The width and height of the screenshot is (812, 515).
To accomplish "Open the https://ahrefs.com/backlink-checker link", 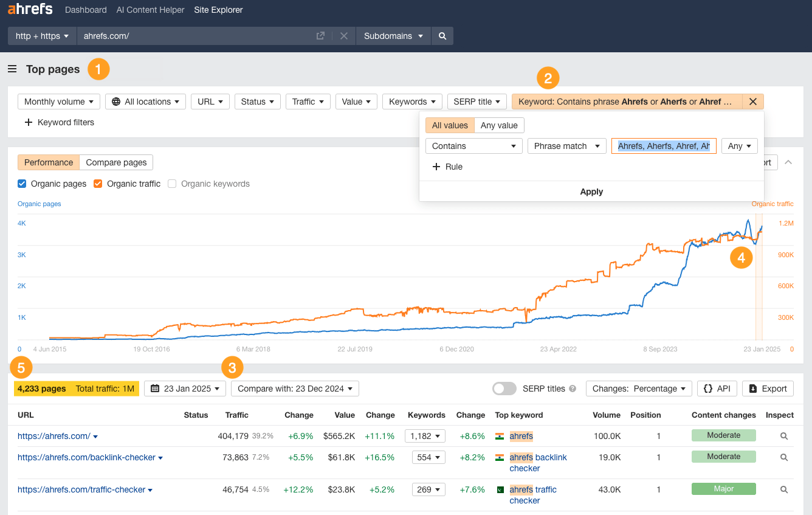I will pos(87,457).
